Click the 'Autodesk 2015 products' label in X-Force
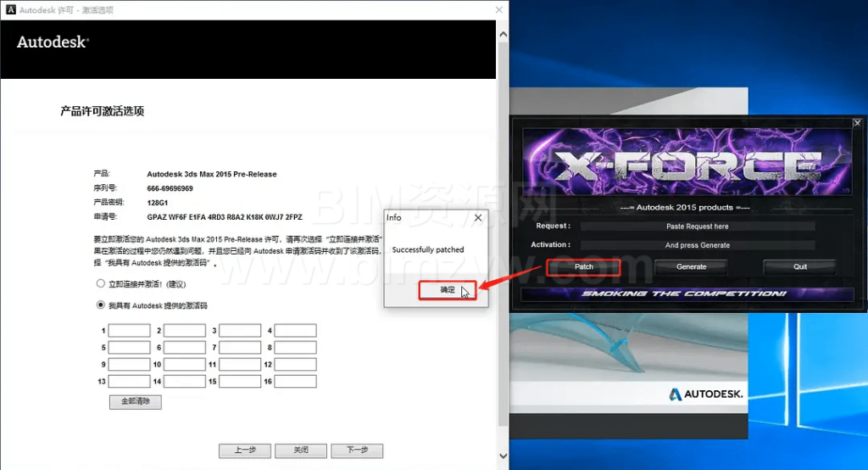868x470 pixels. [685, 207]
